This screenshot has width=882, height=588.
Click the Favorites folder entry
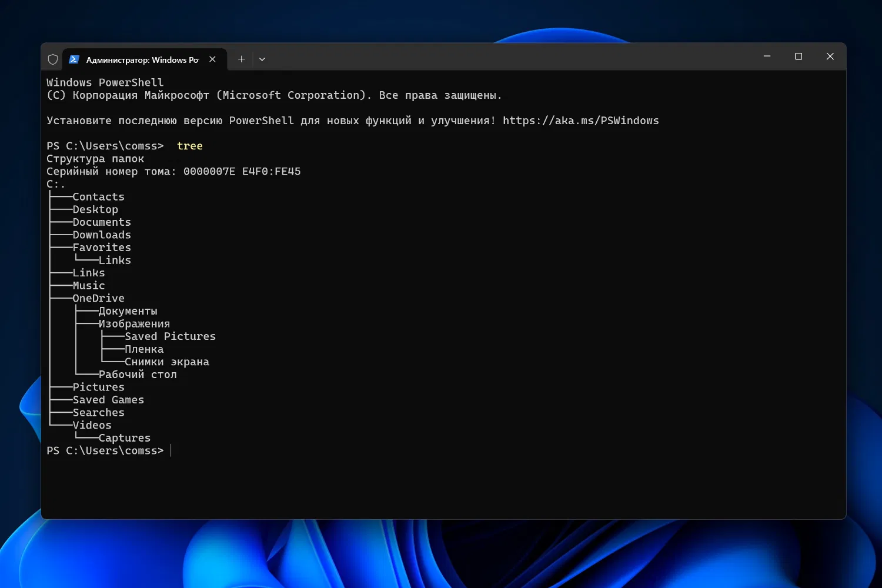(102, 248)
